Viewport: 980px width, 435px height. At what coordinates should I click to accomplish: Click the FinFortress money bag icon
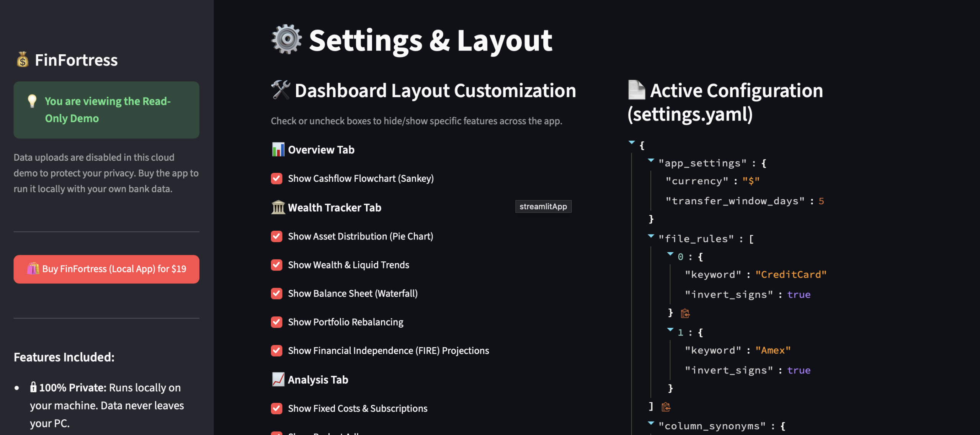[x=23, y=60]
